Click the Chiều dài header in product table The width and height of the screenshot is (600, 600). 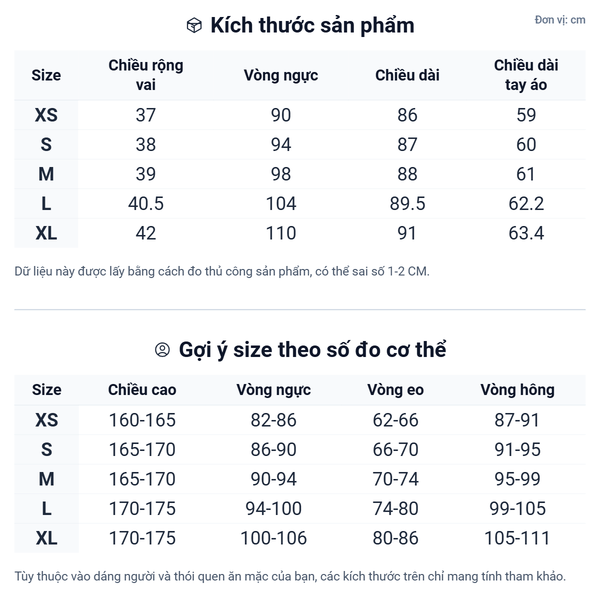coord(407,75)
